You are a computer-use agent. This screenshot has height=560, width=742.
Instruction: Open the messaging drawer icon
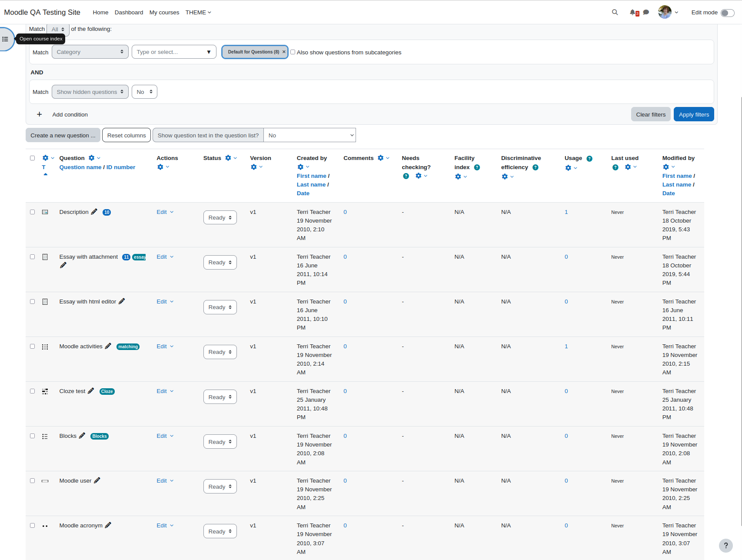[646, 12]
